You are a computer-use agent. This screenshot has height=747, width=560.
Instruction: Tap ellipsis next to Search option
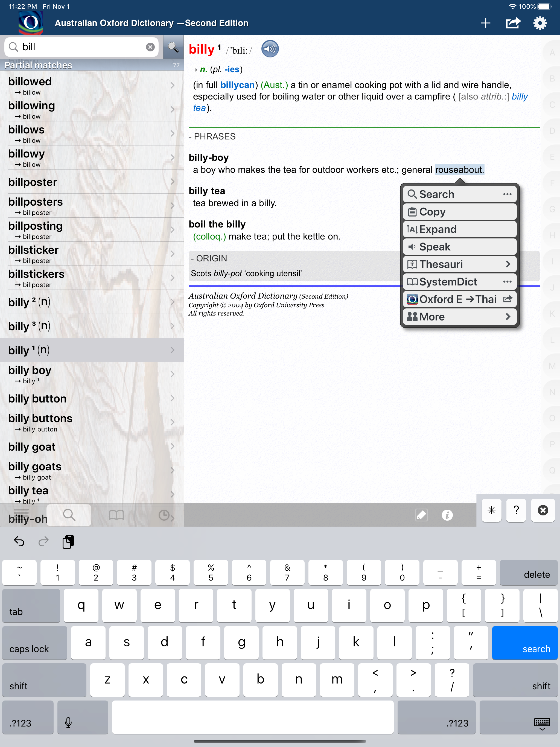(507, 194)
